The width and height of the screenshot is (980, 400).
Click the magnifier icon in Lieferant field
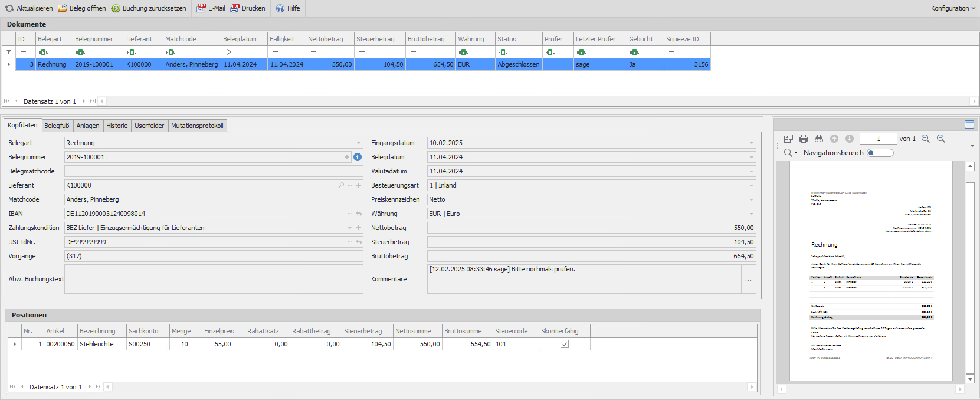tap(341, 185)
